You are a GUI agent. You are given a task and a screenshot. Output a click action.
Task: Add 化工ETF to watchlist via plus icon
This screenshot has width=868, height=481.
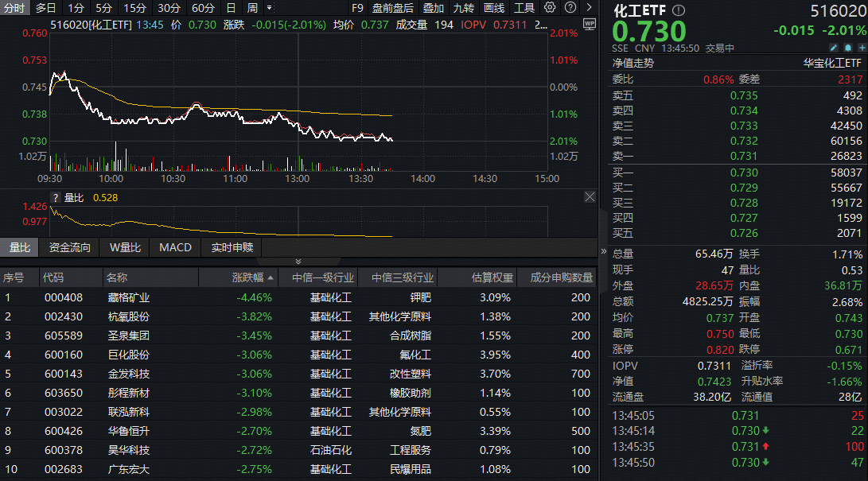pos(862,48)
